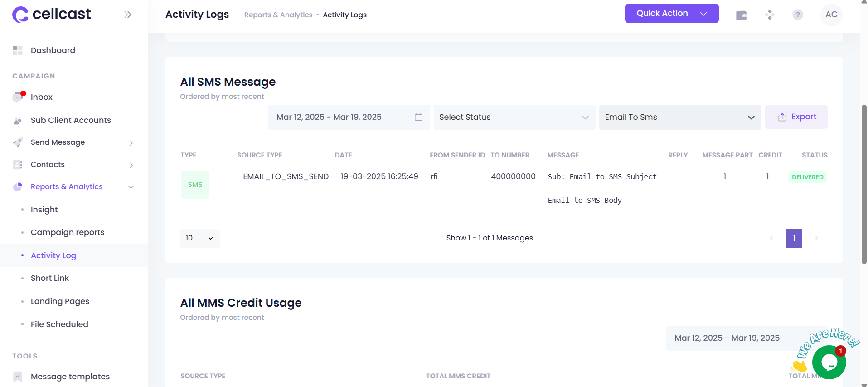Click the Contacts book icon
868x387 pixels.
click(x=18, y=165)
